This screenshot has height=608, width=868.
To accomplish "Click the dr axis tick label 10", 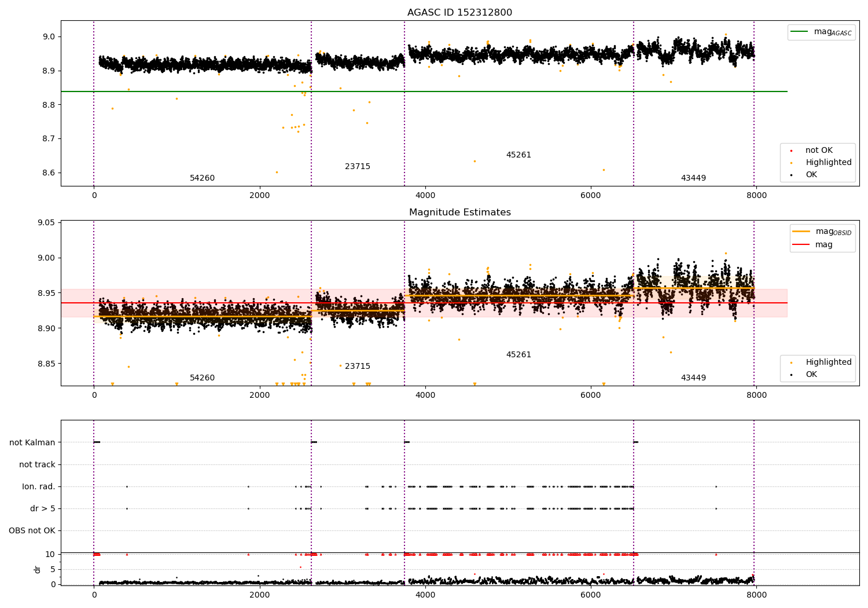I will pyautogui.click(x=50, y=554).
